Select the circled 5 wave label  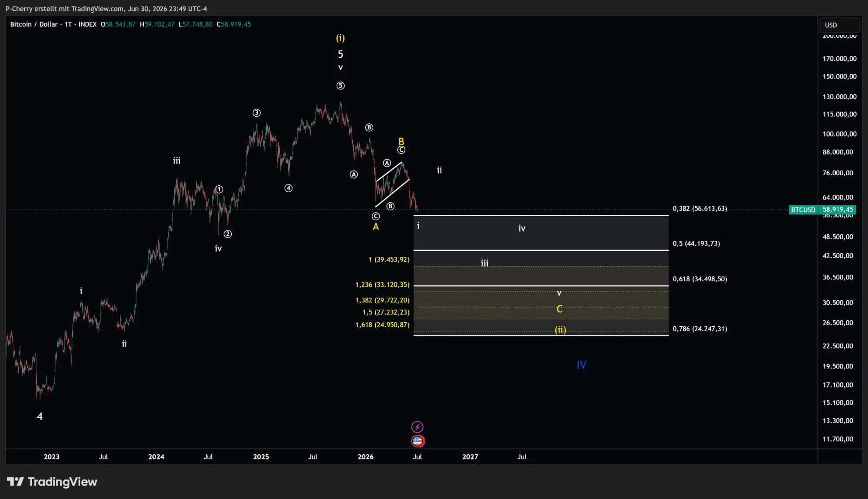[x=341, y=85]
